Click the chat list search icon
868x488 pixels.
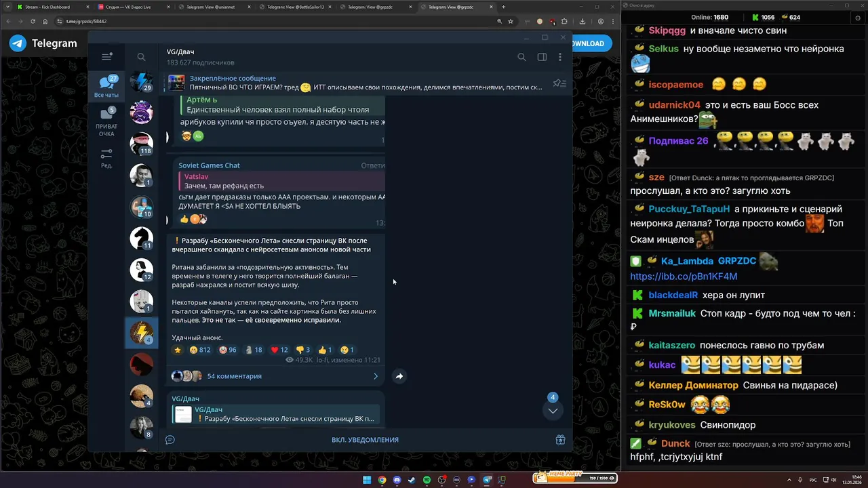pos(141,57)
